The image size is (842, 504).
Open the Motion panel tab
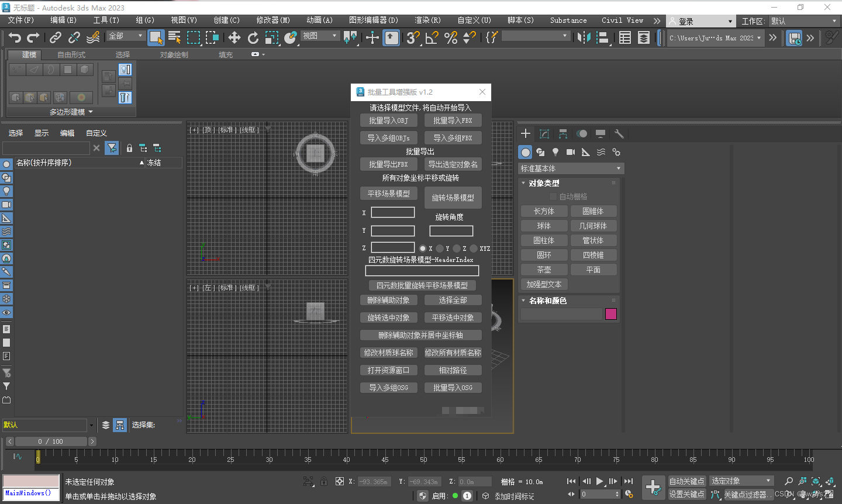tap(582, 134)
